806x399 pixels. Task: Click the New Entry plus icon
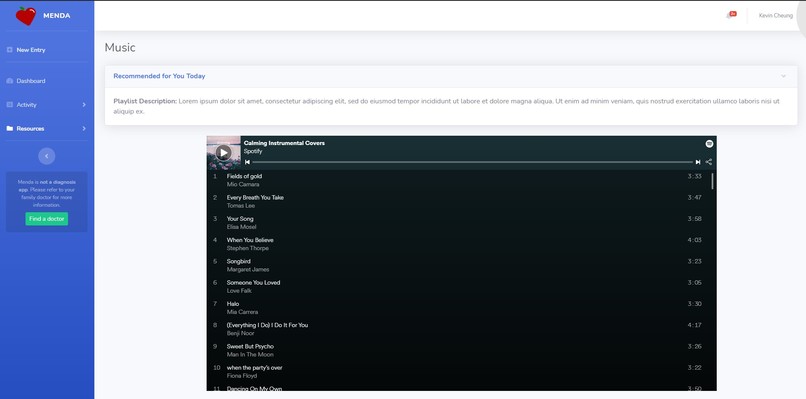point(9,50)
